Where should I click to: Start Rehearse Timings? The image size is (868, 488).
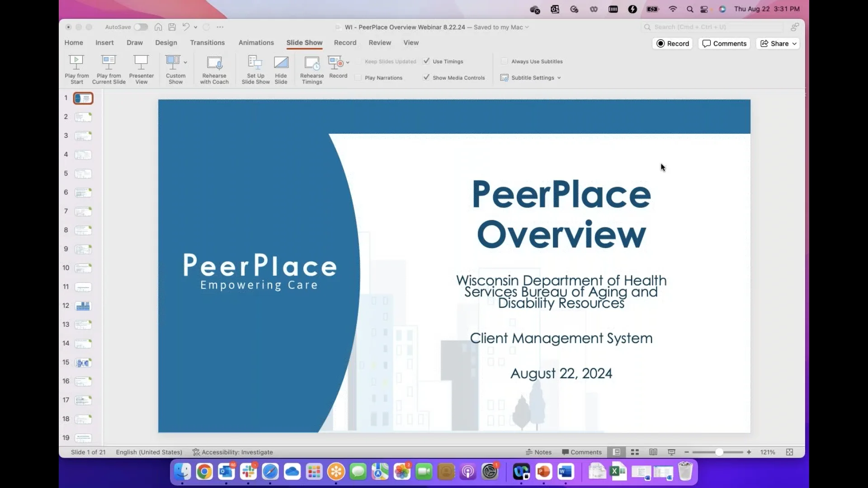click(x=311, y=69)
